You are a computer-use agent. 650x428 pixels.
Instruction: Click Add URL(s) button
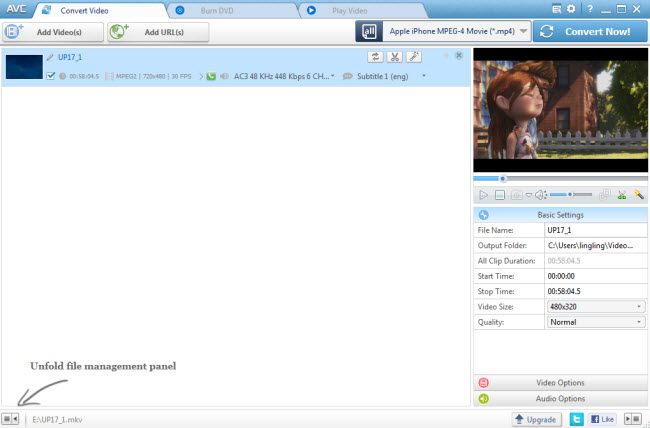pyautogui.click(x=158, y=32)
